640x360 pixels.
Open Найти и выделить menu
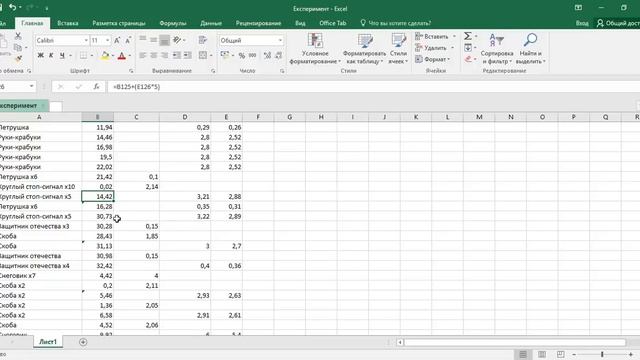pos(530,48)
